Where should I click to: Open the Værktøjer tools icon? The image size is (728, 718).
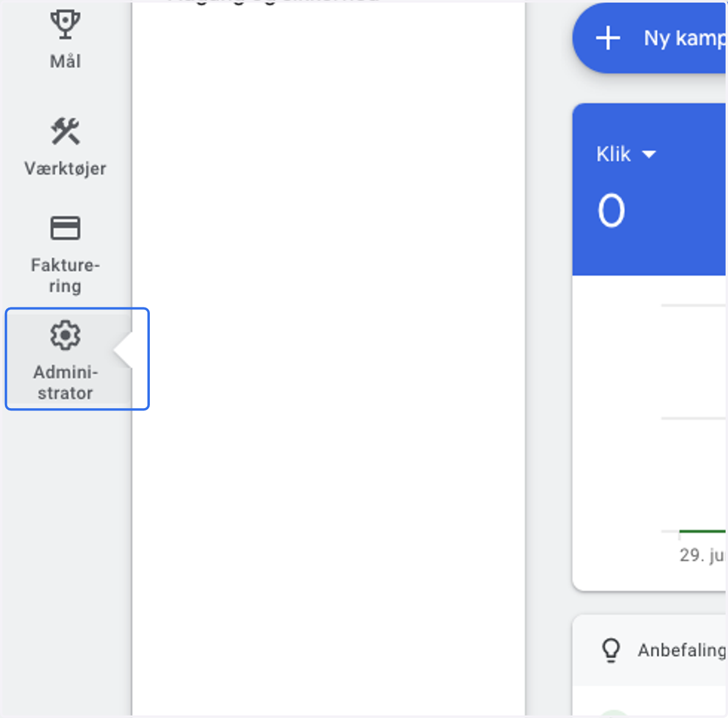point(65,131)
